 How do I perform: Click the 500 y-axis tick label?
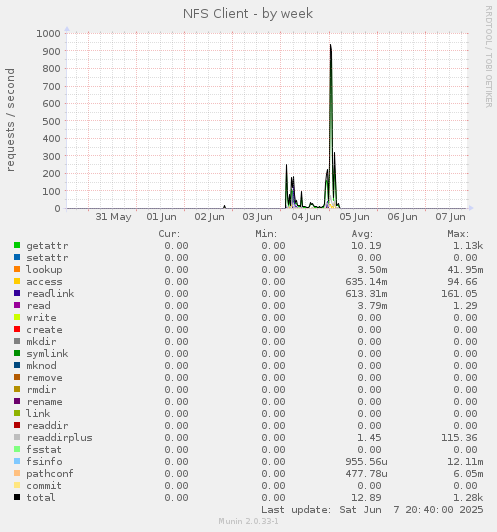(x=51, y=121)
